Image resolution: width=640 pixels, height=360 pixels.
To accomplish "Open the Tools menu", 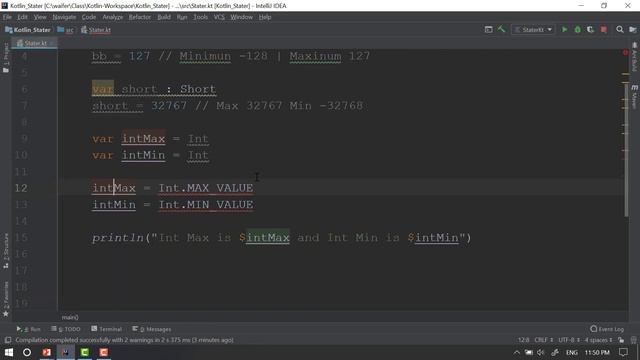I will (x=200, y=17).
